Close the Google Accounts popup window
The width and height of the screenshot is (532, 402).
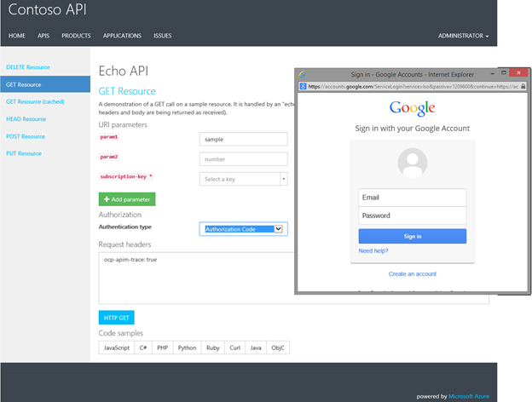tap(518, 72)
